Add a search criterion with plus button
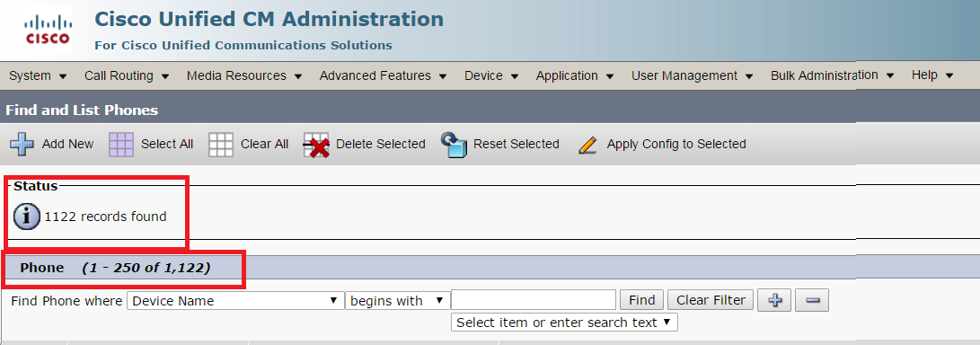Viewport: 980px width, 345px height. [x=775, y=301]
